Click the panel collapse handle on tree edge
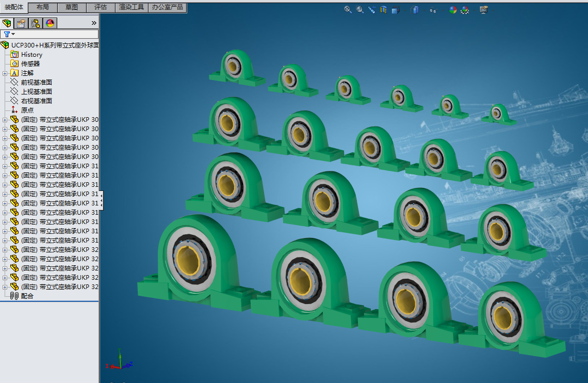Viewport: 588px width, 383px height. (101, 200)
